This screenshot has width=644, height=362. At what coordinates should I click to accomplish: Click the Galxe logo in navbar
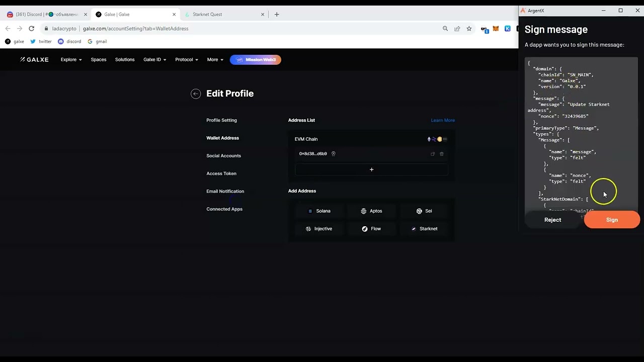click(34, 59)
